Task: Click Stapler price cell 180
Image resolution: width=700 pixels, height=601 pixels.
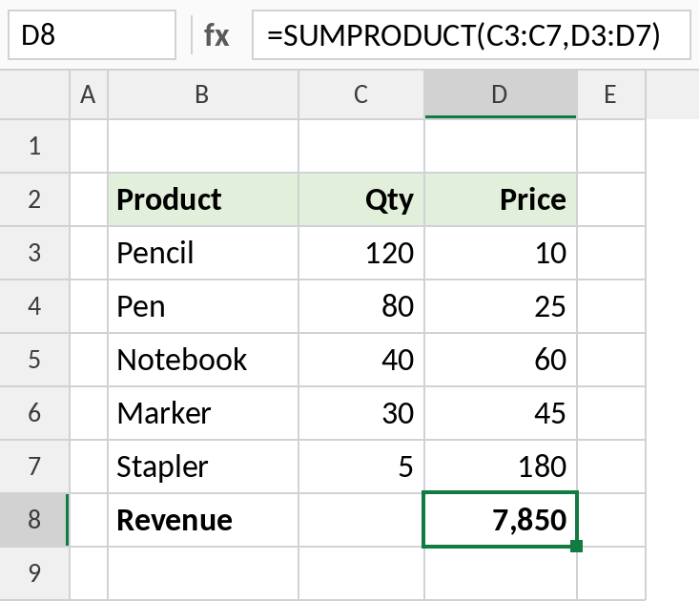Action: (x=501, y=466)
